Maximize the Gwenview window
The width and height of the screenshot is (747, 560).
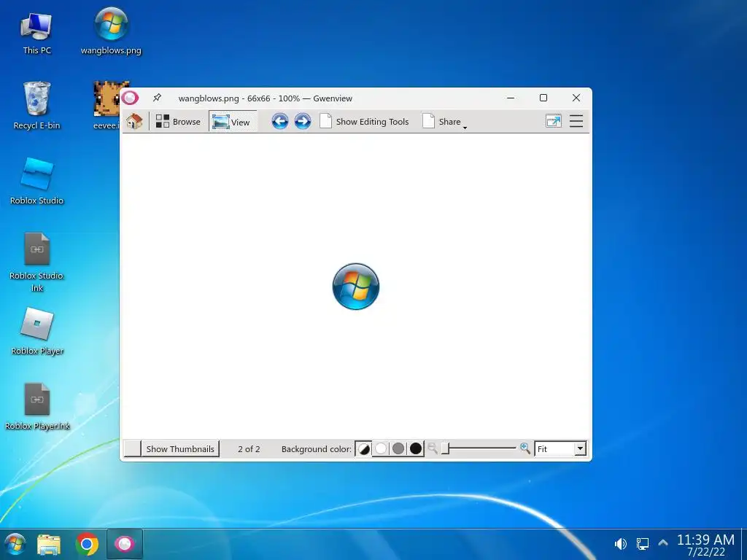543,98
